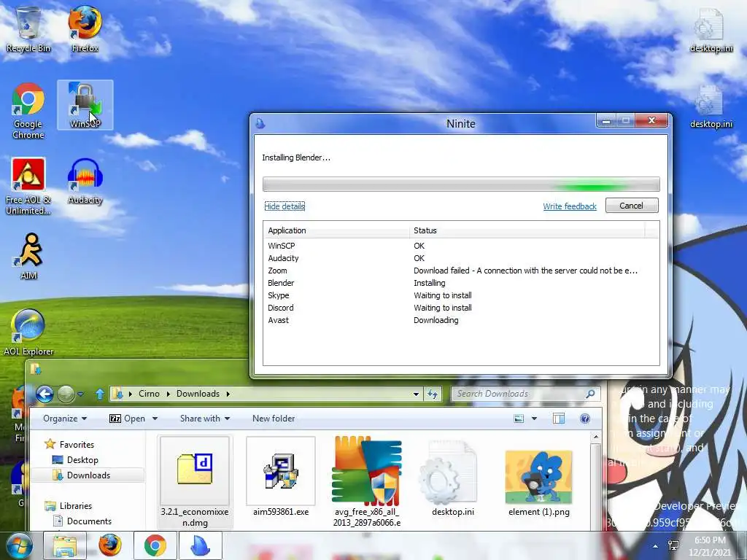Screen dimensions: 747x560
Task: Select Libraries in the navigation pane
Action: (68, 506)
